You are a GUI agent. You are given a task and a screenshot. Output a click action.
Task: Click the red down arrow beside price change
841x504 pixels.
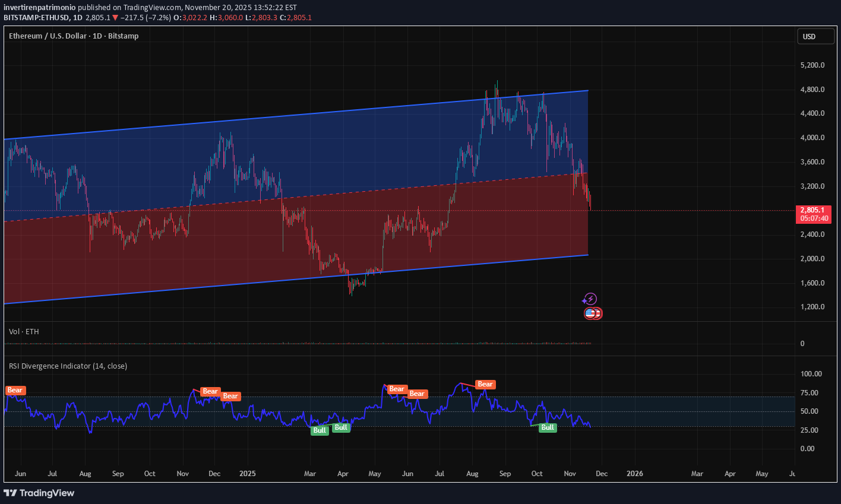pos(115,18)
